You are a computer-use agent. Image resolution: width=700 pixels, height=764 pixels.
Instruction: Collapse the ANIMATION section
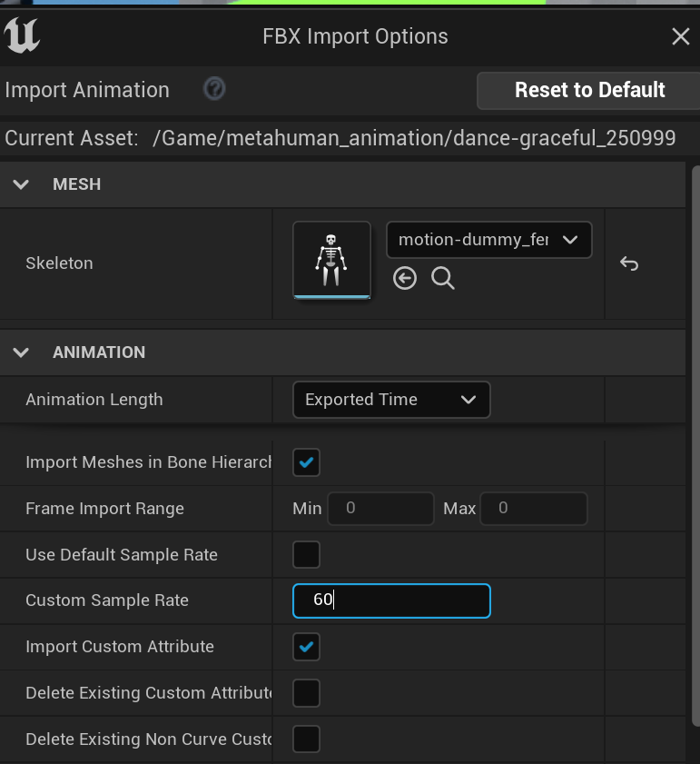pyautogui.click(x=22, y=352)
